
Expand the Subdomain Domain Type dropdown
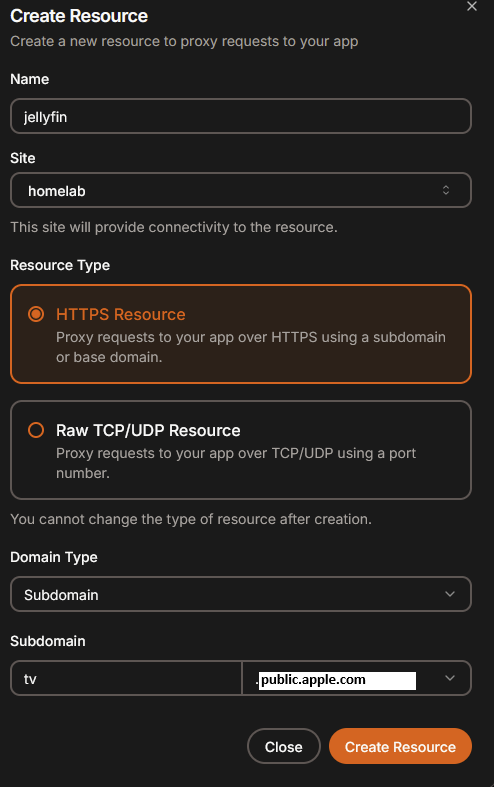pyautogui.click(x=241, y=594)
